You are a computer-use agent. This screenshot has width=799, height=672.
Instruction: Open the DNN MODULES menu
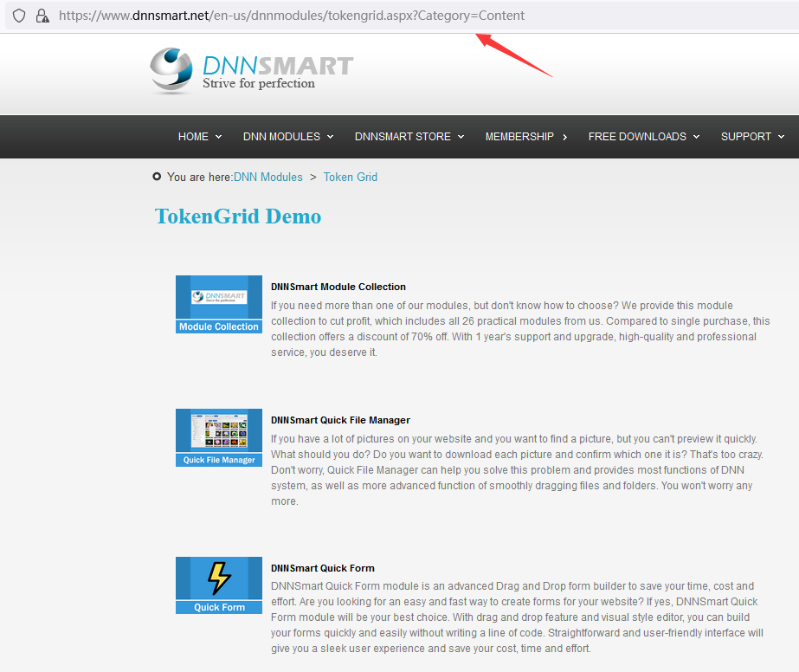[281, 137]
